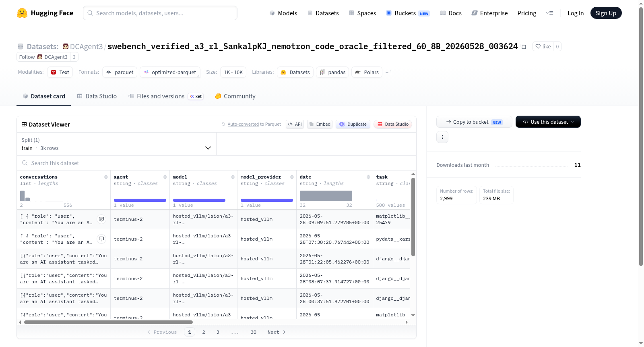This screenshot has height=347, width=644.
Task: Go to Models in the top nav
Action: [x=283, y=13]
